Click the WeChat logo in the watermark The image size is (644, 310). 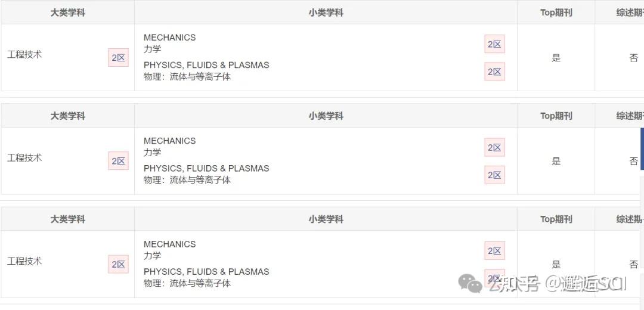click(x=470, y=283)
